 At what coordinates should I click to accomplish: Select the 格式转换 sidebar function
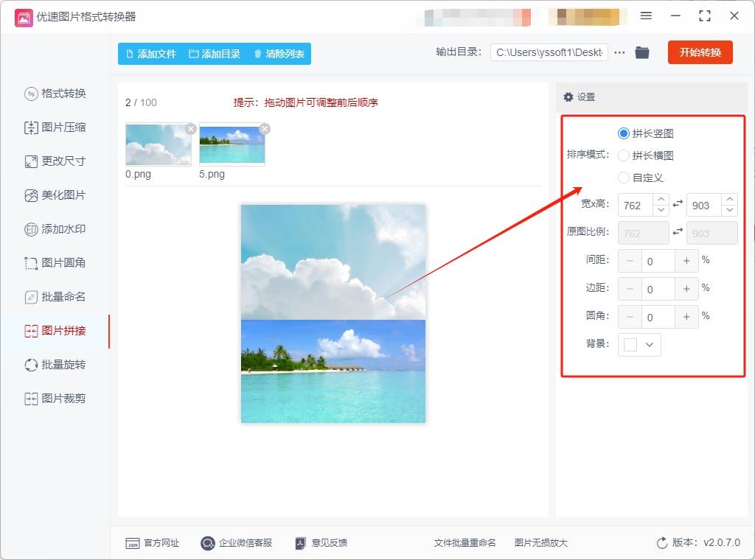55,94
